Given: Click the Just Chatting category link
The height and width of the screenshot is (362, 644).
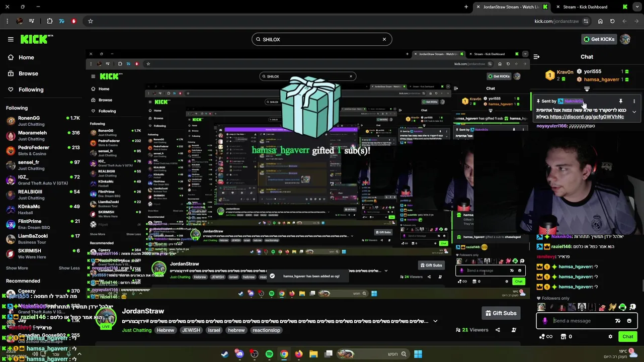Looking at the screenshot, I should [x=136, y=330].
